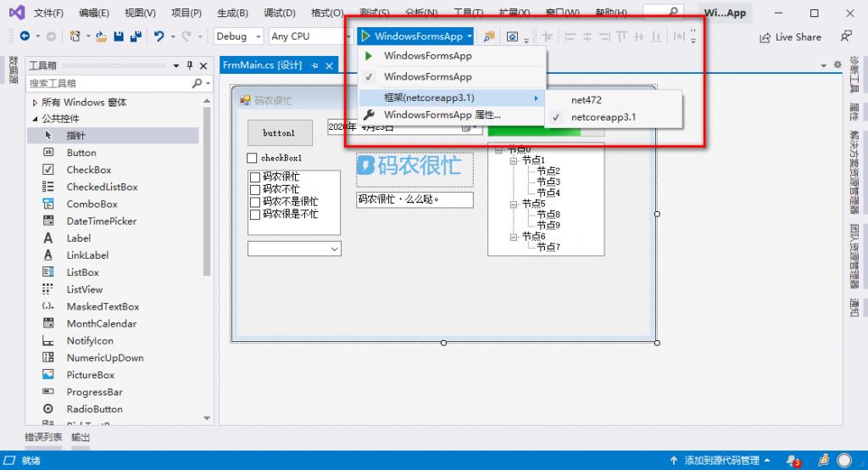Image resolution: width=868 pixels, height=470 pixels.
Task: Pin the 工具箱 panel with pushpin icon
Action: pyautogui.click(x=189, y=65)
